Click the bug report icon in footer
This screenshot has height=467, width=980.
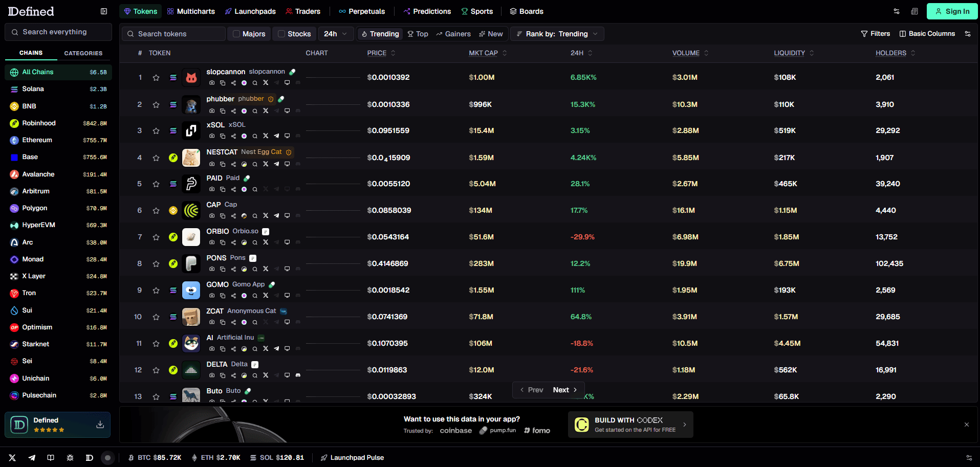pos(70,458)
